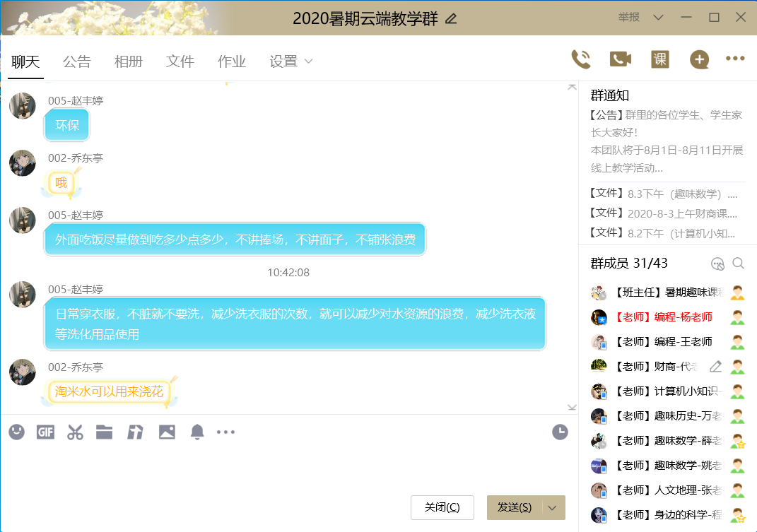Click the 发送(S) button
The image size is (757, 532).
515,508
